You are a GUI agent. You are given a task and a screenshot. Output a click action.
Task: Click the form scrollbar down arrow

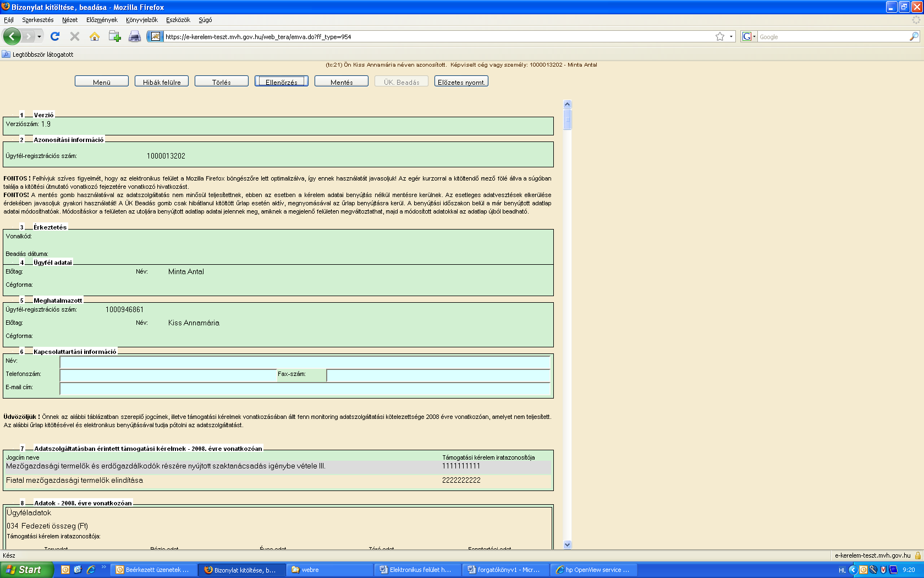point(568,544)
